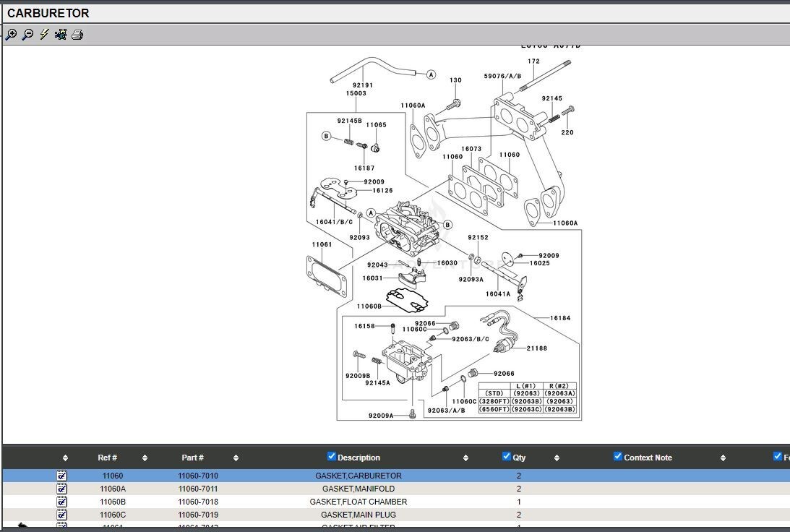Click the fit-to-view selection icon
Image resolution: width=790 pixels, height=532 pixels.
(x=61, y=34)
